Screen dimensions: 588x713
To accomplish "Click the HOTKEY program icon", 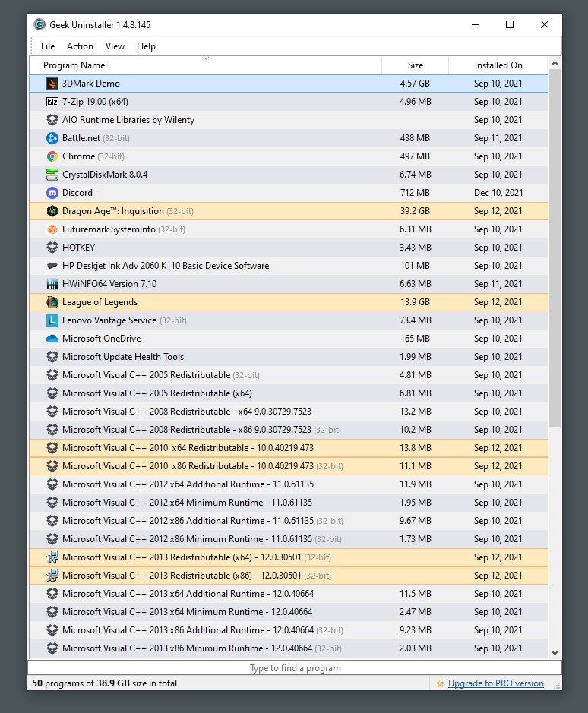I will click(x=52, y=248).
